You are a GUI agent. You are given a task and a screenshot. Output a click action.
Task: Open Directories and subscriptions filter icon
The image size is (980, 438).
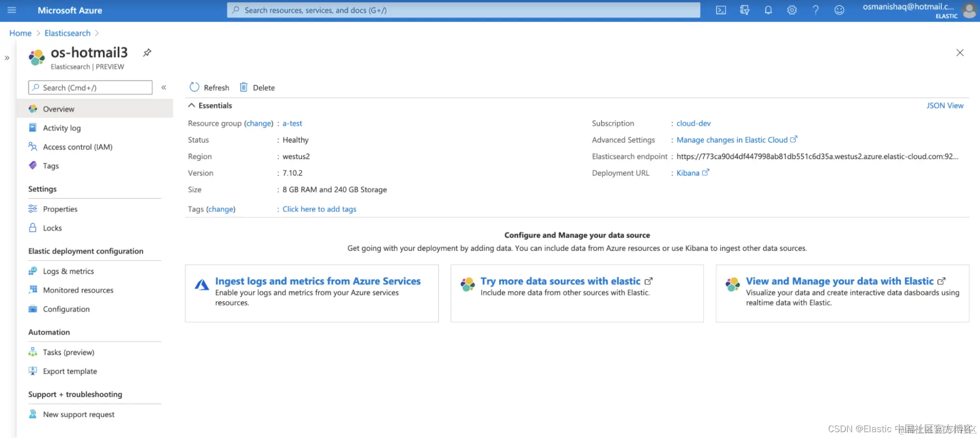(745, 10)
